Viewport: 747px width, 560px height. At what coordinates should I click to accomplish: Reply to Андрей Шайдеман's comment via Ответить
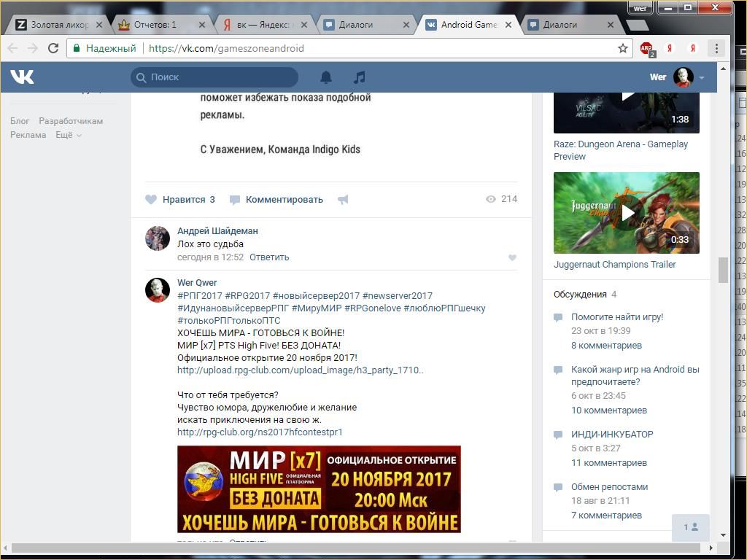pos(269,257)
